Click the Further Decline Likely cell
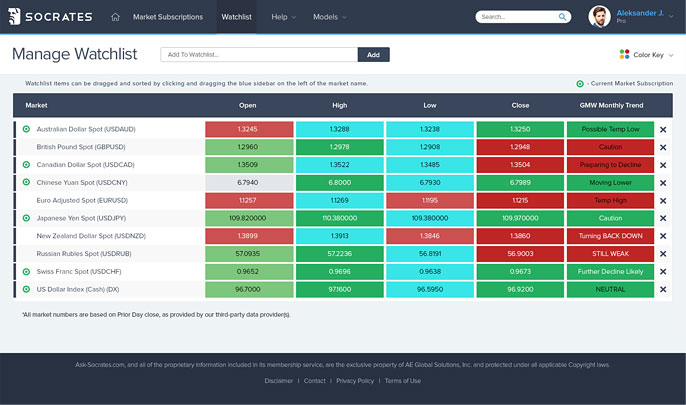The image size is (686, 405). [610, 272]
